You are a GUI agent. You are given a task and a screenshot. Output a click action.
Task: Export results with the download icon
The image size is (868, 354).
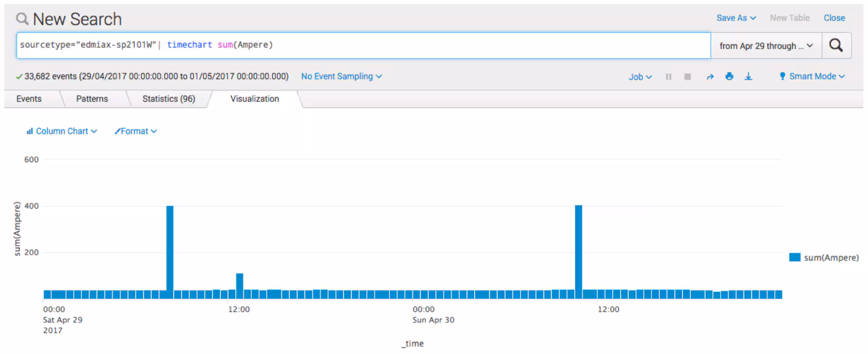(x=748, y=76)
